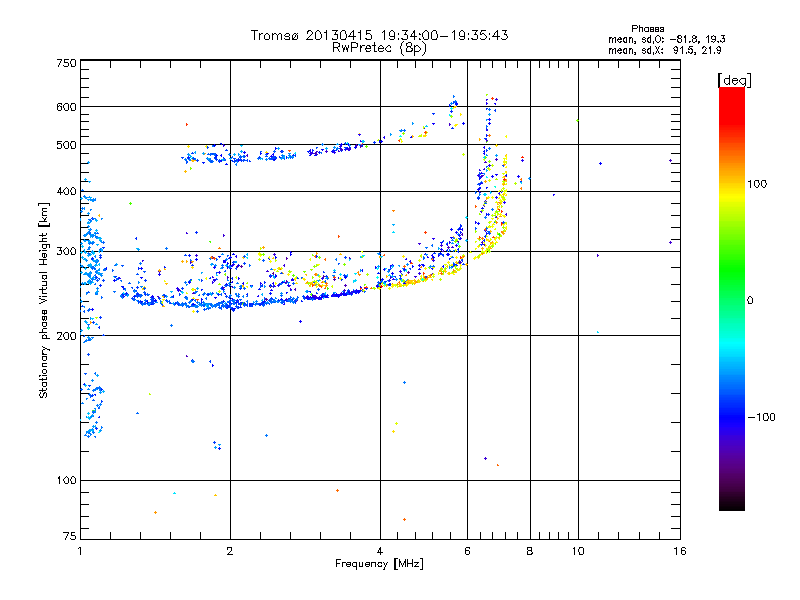This screenshot has width=800, height=600.
Task: Click the y-axis tick label '600'
Action: click(67, 107)
